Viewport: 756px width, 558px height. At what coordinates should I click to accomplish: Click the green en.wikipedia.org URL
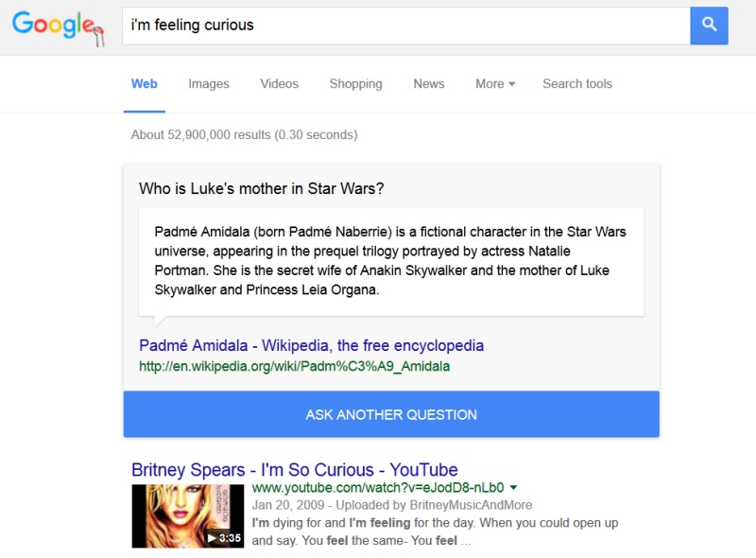[294, 366]
